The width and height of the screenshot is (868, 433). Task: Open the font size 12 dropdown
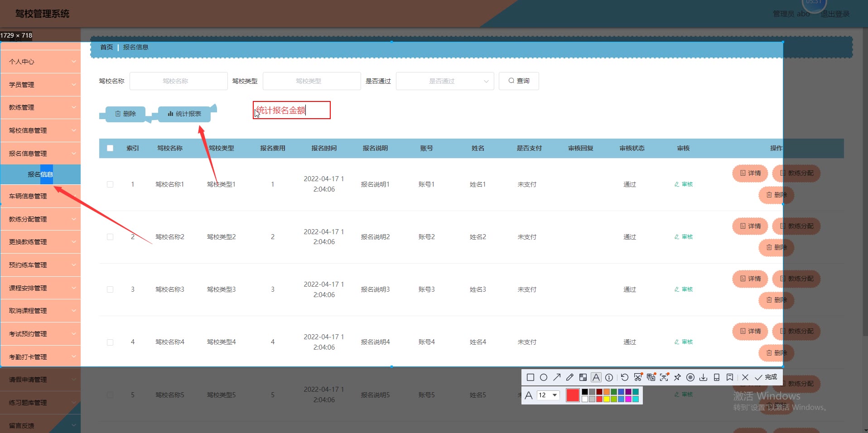548,395
